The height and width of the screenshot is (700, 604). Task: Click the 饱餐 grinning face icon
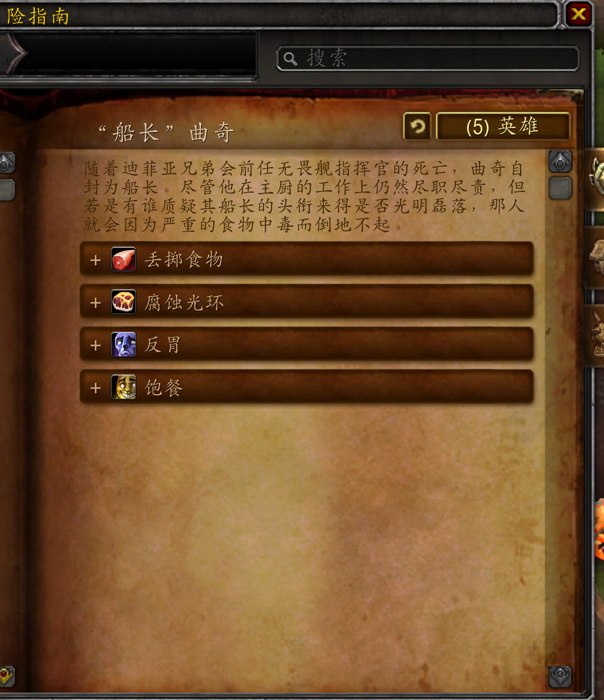(123, 388)
